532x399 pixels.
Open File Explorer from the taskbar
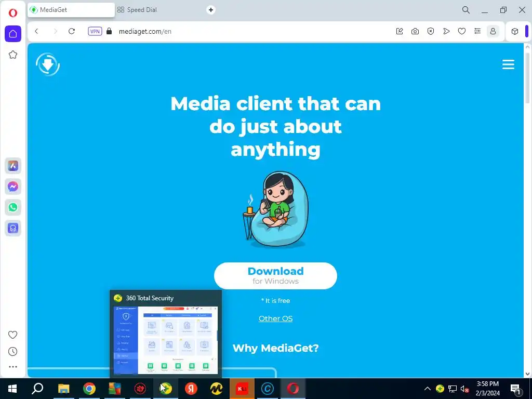click(63, 389)
